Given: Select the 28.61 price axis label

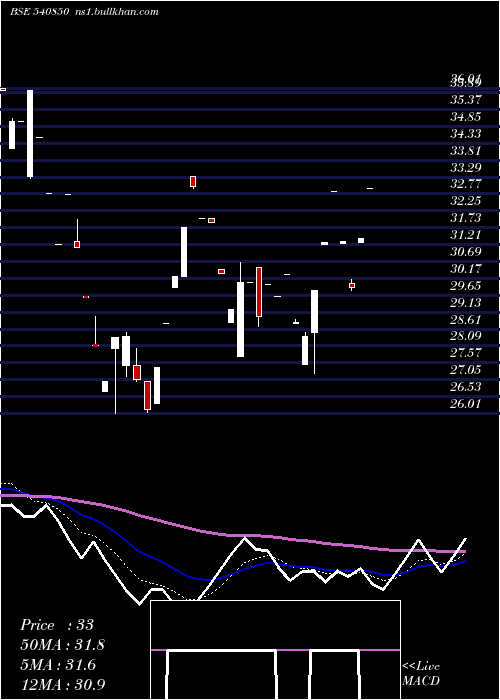Looking at the screenshot, I should 466,320.
